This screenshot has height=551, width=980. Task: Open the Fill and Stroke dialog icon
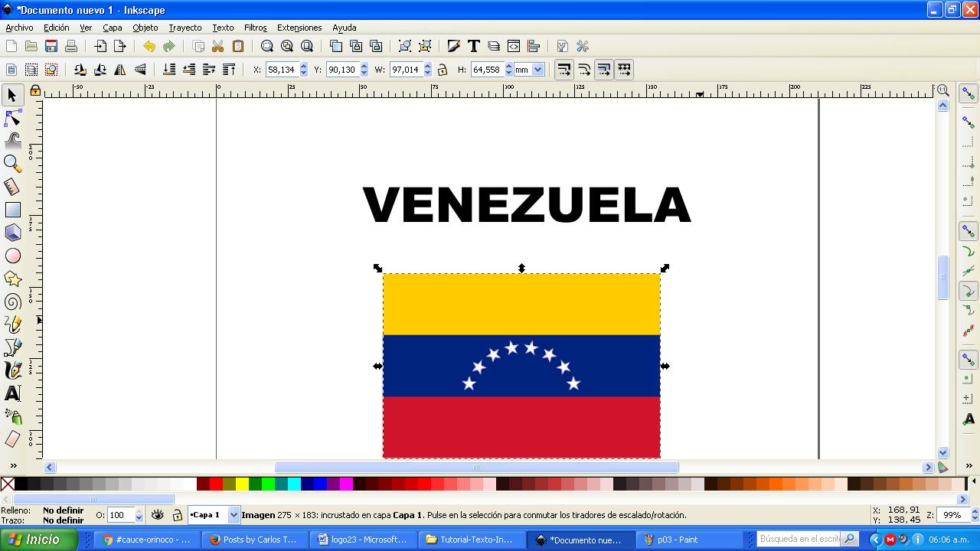pyautogui.click(x=454, y=47)
